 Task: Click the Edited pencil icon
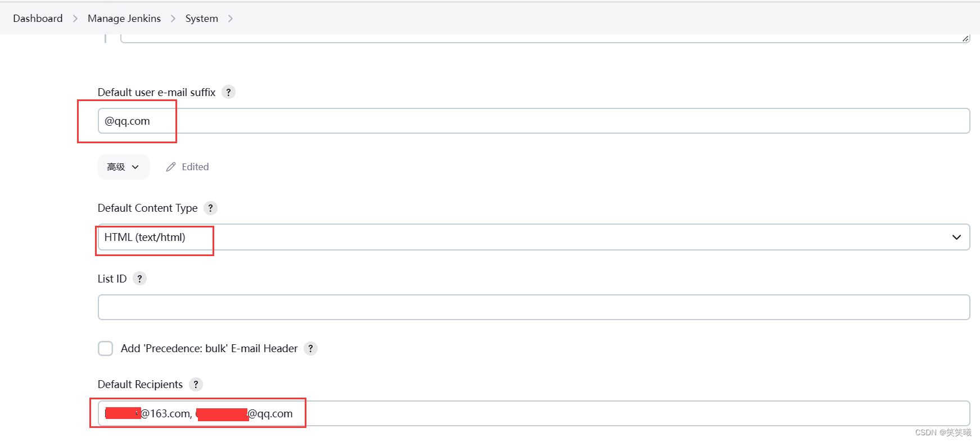tap(171, 167)
